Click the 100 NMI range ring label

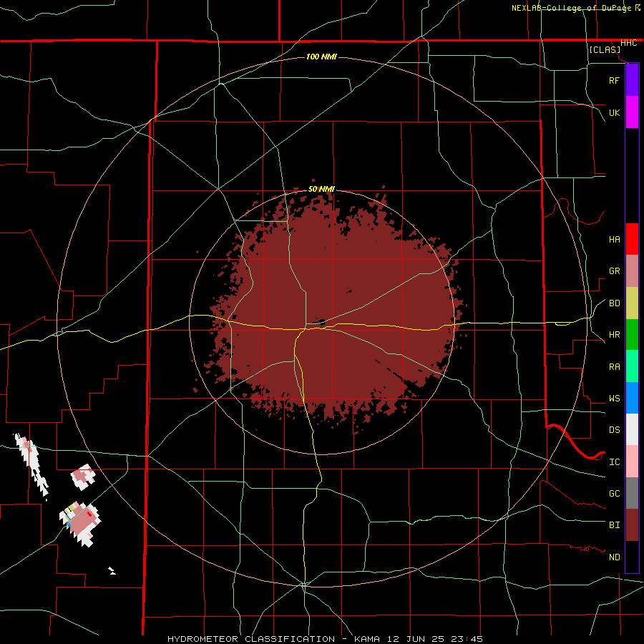[321, 57]
